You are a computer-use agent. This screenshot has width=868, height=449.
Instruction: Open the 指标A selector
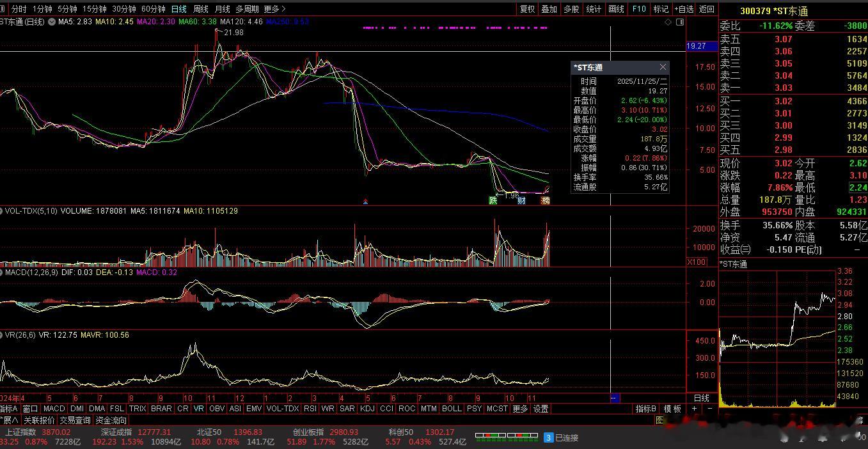tap(10, 409)
